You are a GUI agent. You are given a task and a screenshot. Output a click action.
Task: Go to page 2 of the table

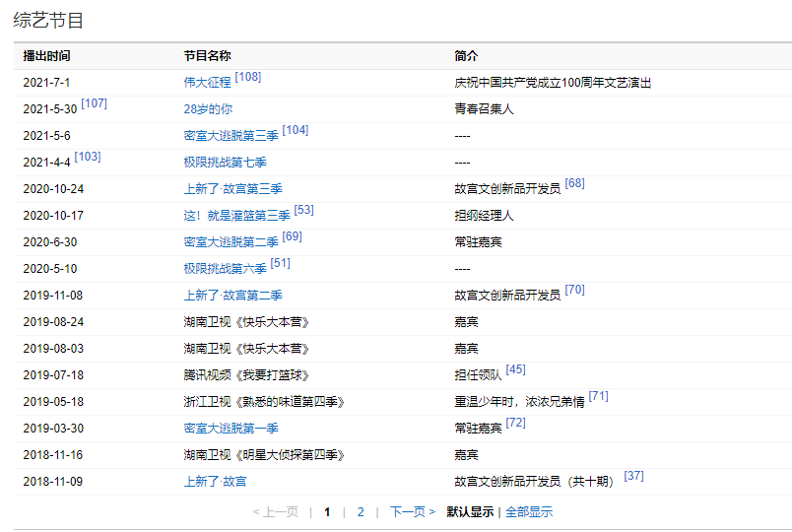[x=361, y=512]
